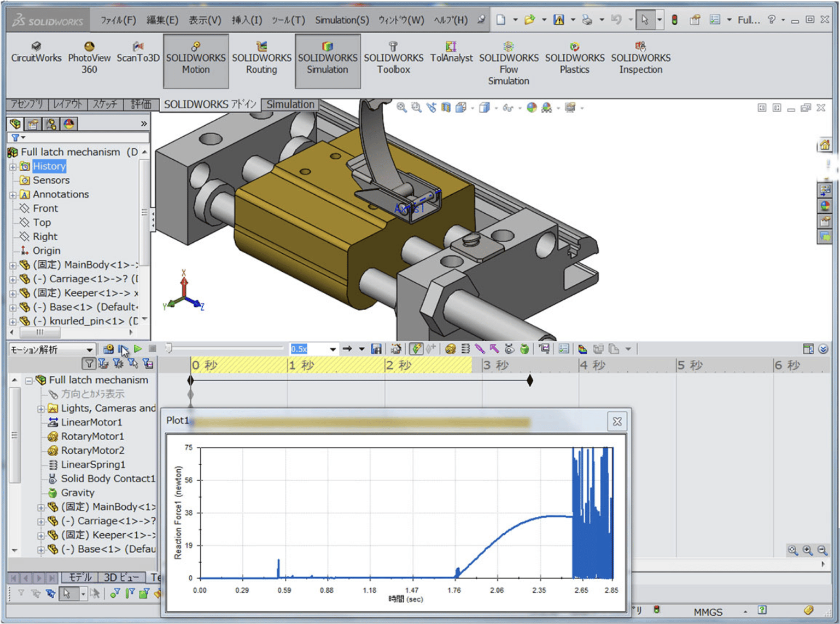Add gravity from motion toolbar
The image size is (840, 624).
[x=524, y=349]
